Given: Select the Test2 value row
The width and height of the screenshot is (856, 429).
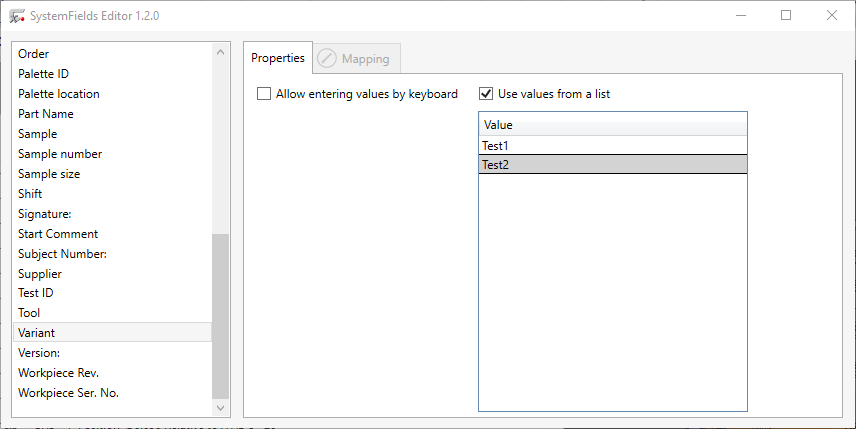Looking at the screenshot, I should (x=612, y=166).
